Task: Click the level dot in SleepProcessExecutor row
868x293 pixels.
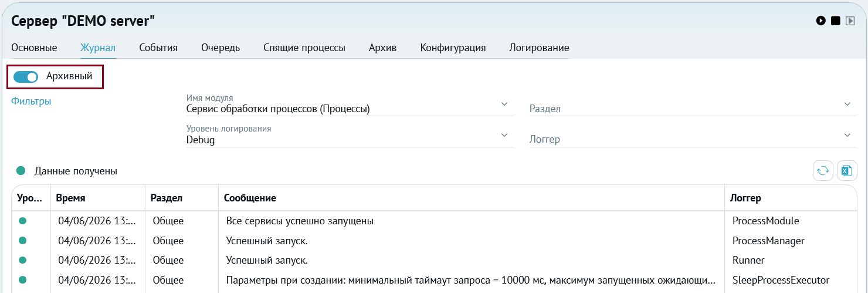Action: point(23,279)
